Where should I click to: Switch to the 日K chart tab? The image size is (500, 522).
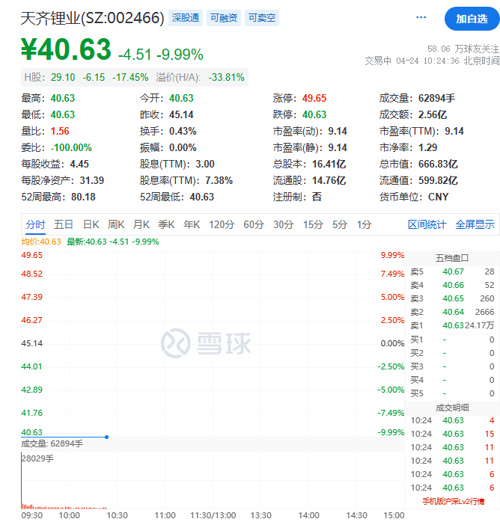91,225
